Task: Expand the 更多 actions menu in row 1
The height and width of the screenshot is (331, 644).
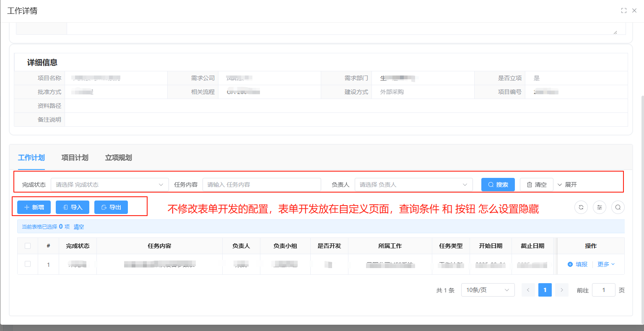Action: click(606, 264)
